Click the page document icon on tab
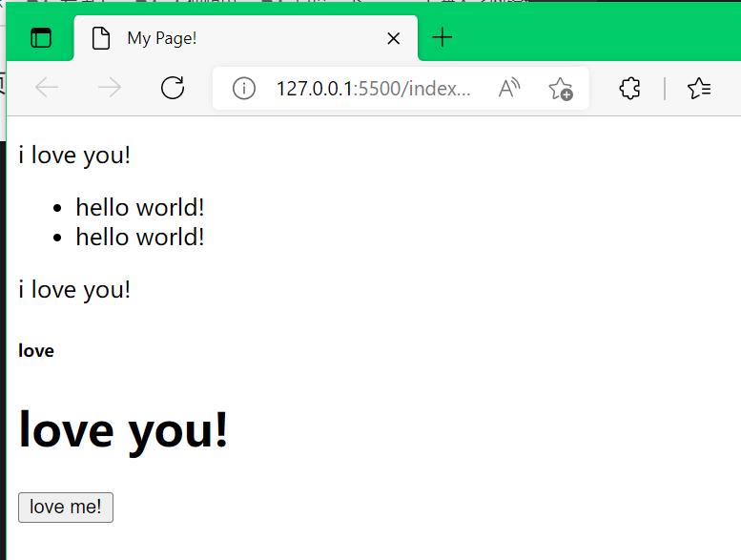This screenshot has height=560, width=741. [101, 38]
